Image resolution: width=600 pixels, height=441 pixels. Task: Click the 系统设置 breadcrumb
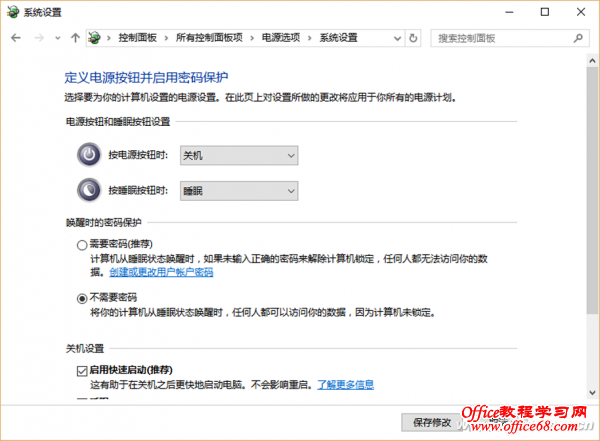click(339, 38)
